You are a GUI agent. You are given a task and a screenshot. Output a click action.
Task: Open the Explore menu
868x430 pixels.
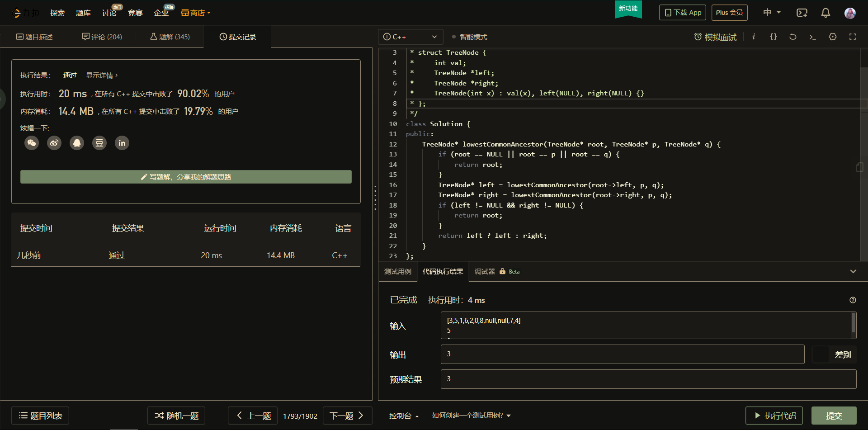coord(57,13)
